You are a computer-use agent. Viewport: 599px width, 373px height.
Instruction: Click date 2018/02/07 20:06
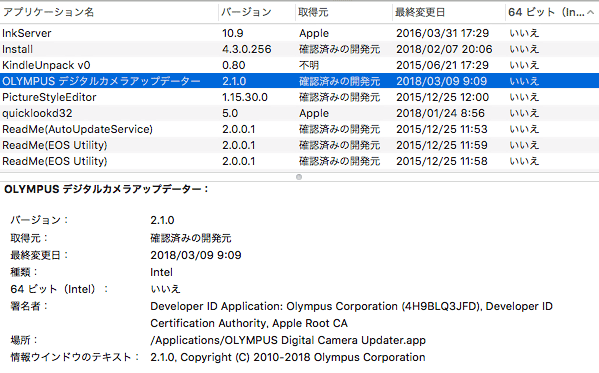(x=444, y=49)
